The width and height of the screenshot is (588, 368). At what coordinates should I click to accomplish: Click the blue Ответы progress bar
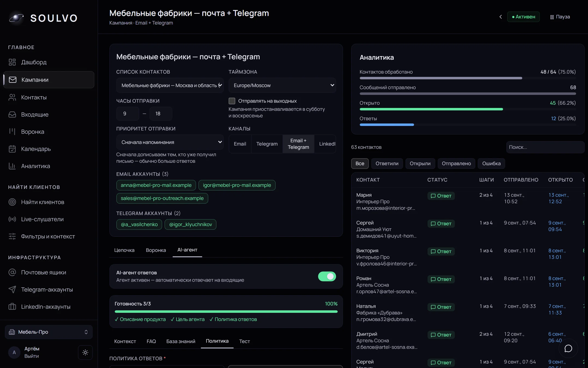(387, 125)
